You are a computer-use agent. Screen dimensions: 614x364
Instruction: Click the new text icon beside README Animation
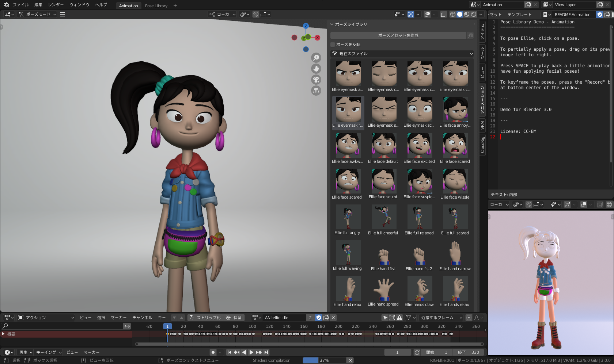pos(607,15)
